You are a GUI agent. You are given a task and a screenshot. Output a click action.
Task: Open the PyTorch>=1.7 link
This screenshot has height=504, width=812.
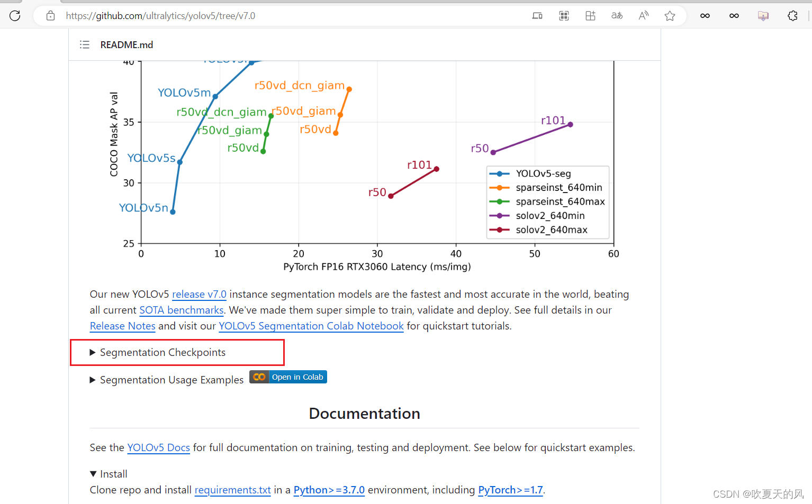click(511, 490)
